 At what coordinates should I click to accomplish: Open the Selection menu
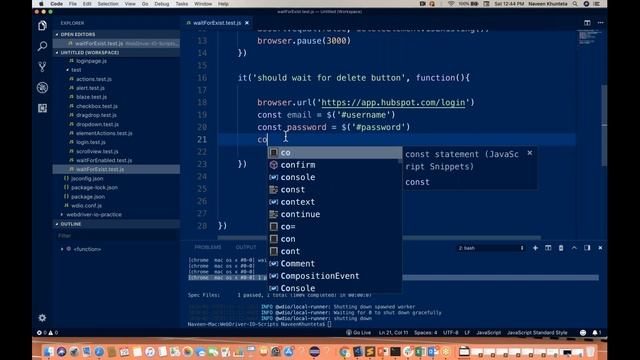[108, 4]
